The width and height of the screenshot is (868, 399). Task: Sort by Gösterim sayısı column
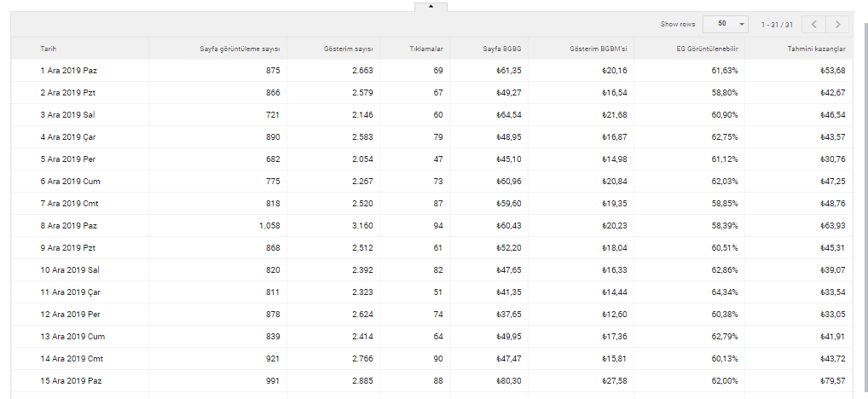349,49
